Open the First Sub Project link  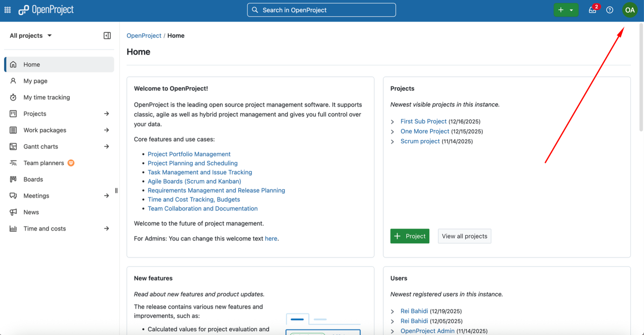(x=423, y=121)
